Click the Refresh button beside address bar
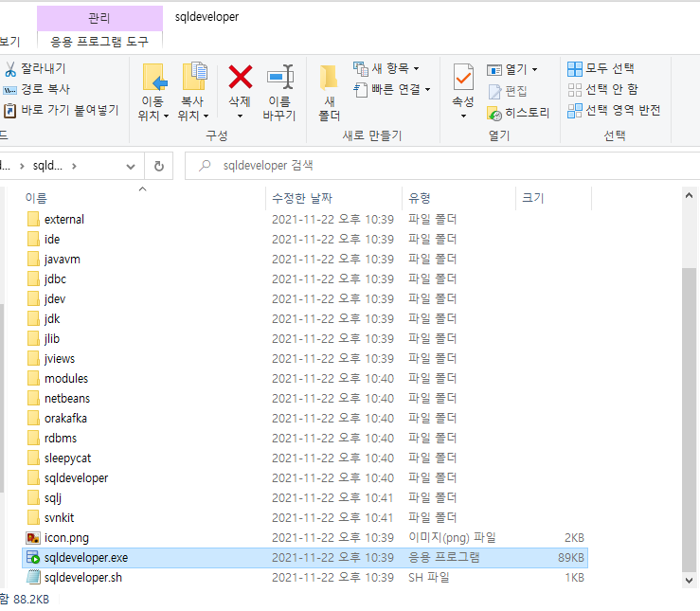Screen dimensions: 700x611 (x=159, y=166)
